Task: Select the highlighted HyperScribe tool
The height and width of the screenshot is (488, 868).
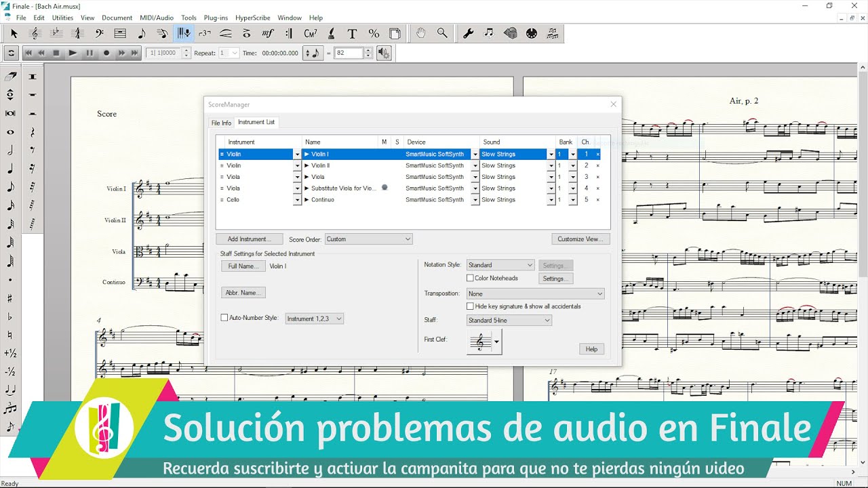Action: pyautogui.click(x=183, y=33)
